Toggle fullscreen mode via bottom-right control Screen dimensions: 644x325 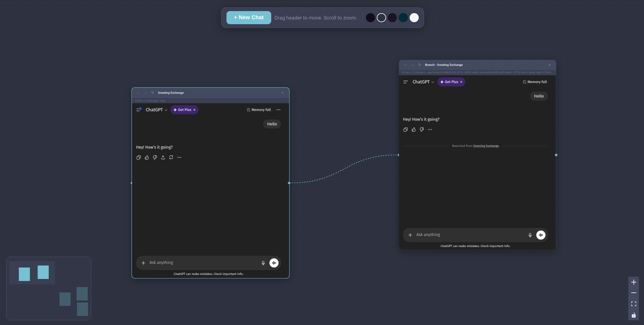click(634, 304)
